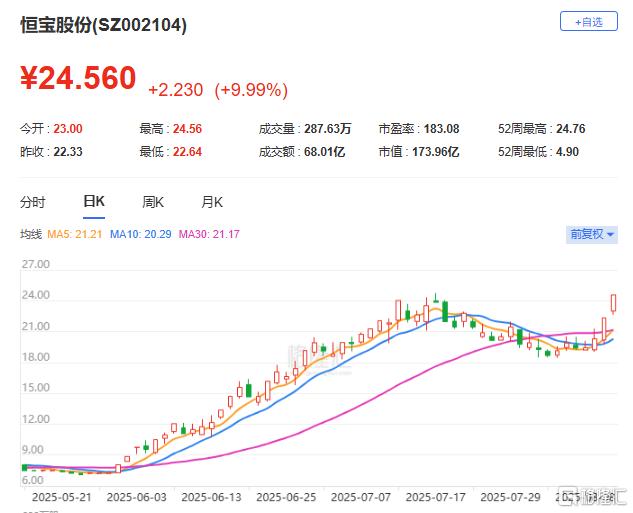Click x-axis date 2025-06-03
The height and width of the screenshot is (513, 633).
[x=136, y=497]
